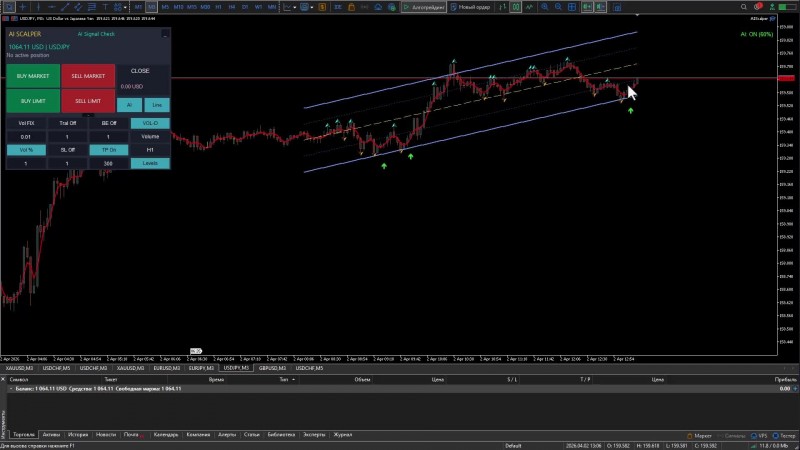
Task: Minimize the AI Scalper panel
Action: (x=165, y=34)
